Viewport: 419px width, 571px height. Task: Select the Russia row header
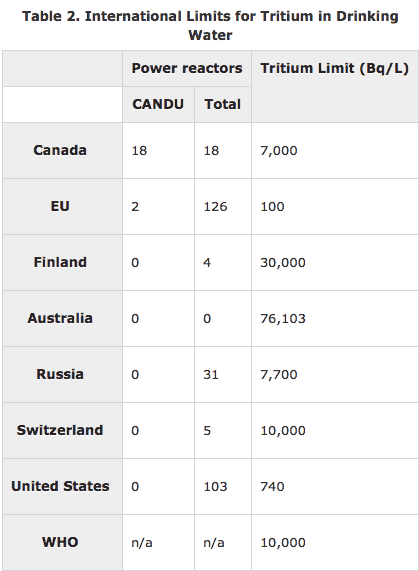60,374
